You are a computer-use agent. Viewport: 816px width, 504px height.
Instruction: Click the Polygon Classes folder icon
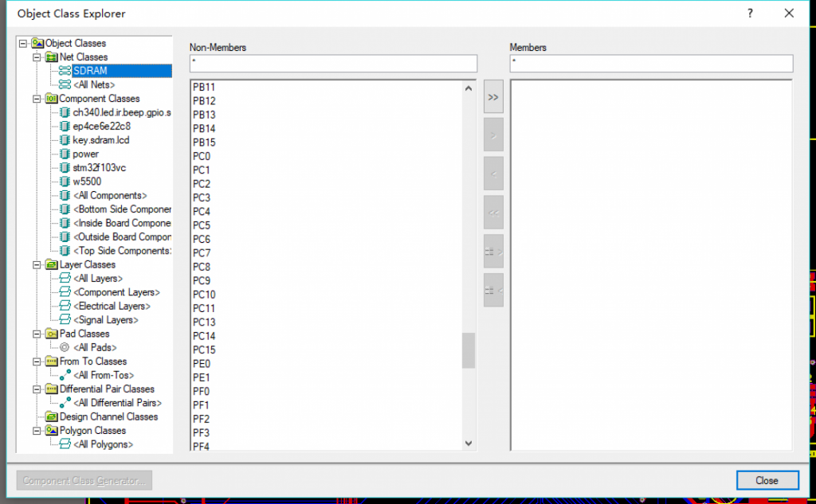tap(51, 431)
